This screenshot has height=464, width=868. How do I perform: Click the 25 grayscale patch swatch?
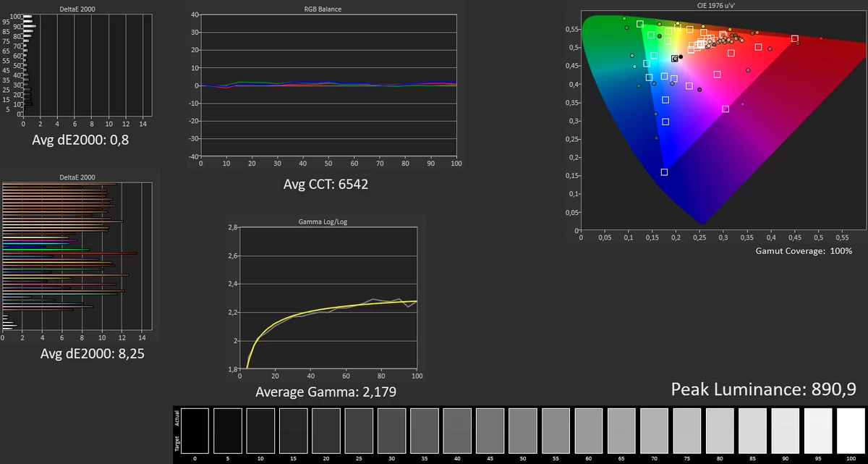coord(359,431)
